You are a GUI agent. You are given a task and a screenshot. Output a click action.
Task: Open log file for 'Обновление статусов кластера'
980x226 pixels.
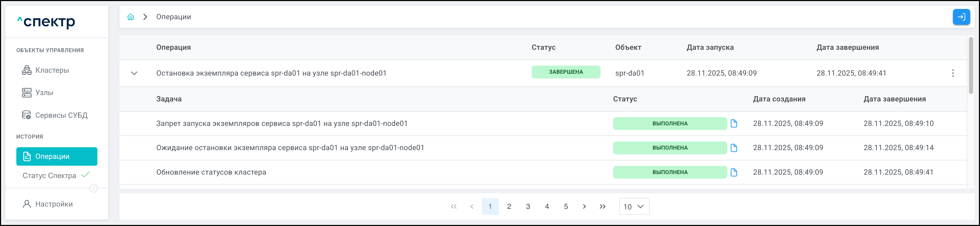(x=734, y=172)
